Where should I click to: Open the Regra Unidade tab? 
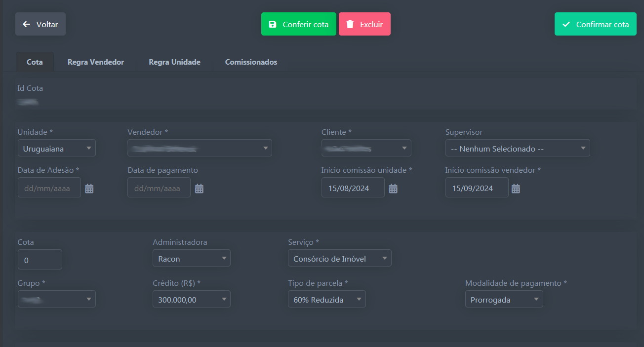[174, 62]
